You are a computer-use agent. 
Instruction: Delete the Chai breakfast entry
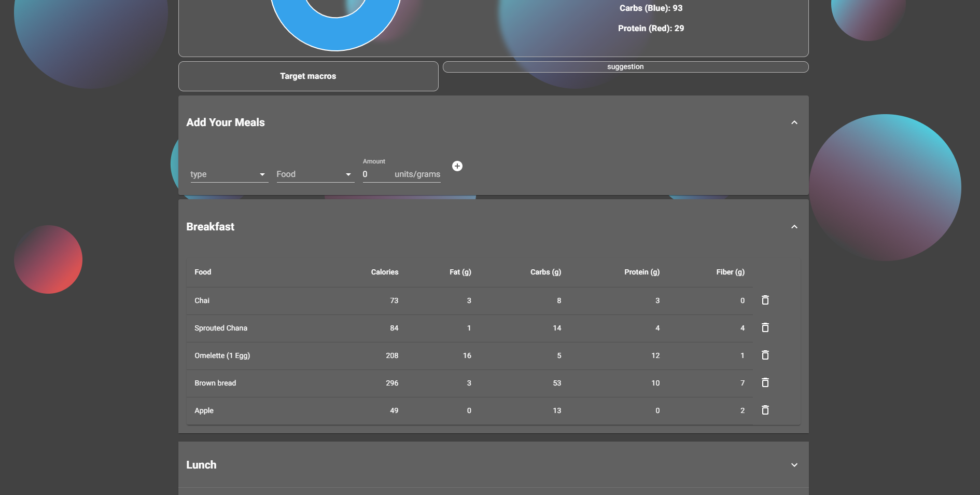[765, 300]
